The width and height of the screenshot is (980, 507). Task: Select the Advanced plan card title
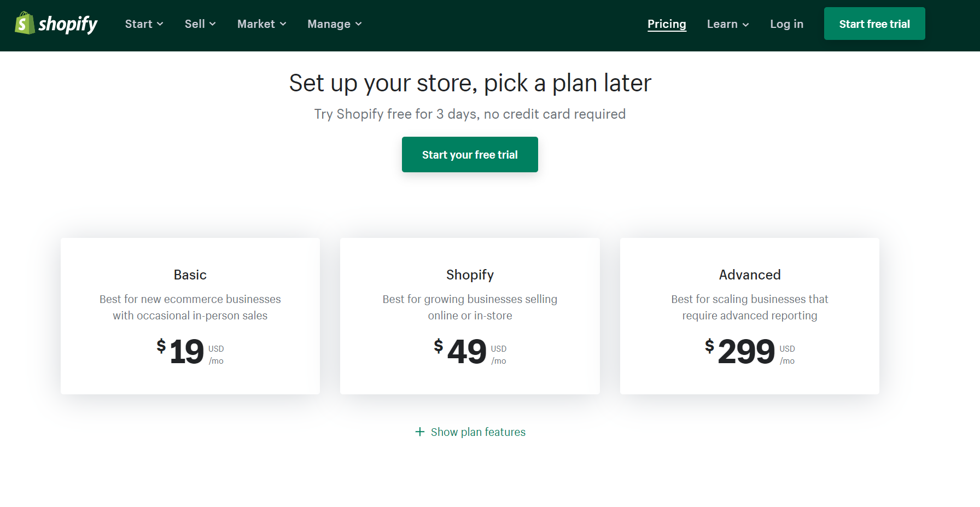click(x=750, y=275)
